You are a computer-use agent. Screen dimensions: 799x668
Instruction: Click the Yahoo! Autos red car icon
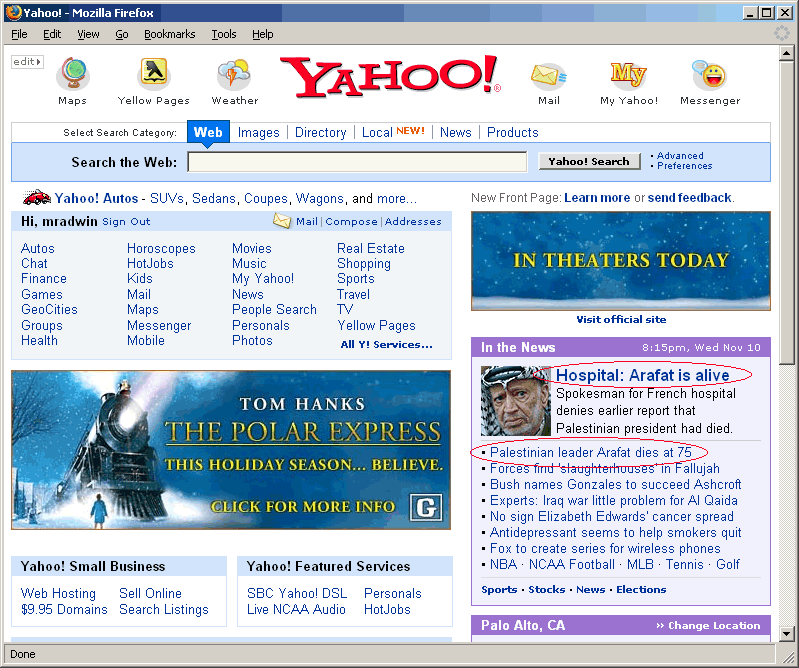point(36,198)
